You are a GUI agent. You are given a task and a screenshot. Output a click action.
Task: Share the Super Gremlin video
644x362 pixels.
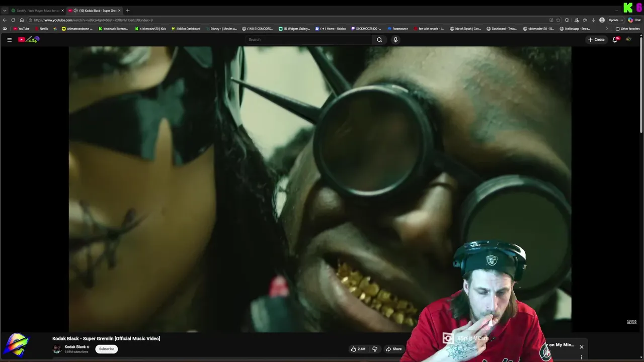393,349
